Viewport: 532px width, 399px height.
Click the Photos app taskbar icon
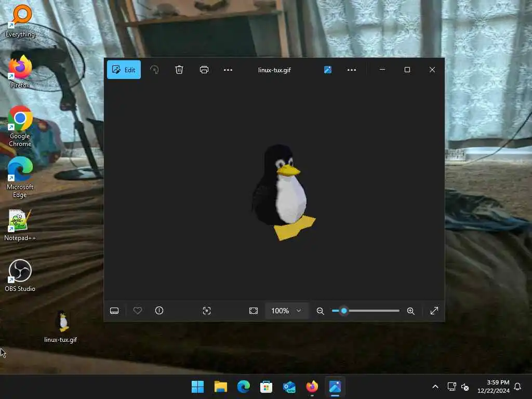pyautogui.click(x=335, y=387)
